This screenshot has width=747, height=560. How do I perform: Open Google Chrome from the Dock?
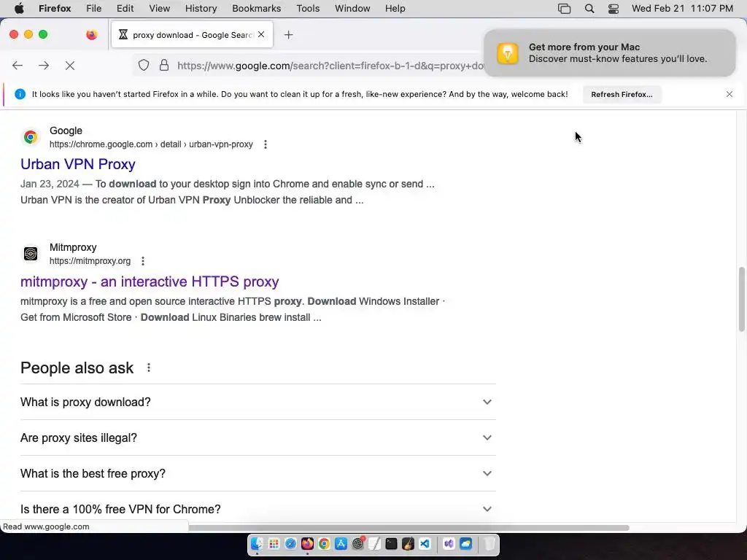(324, 543)
